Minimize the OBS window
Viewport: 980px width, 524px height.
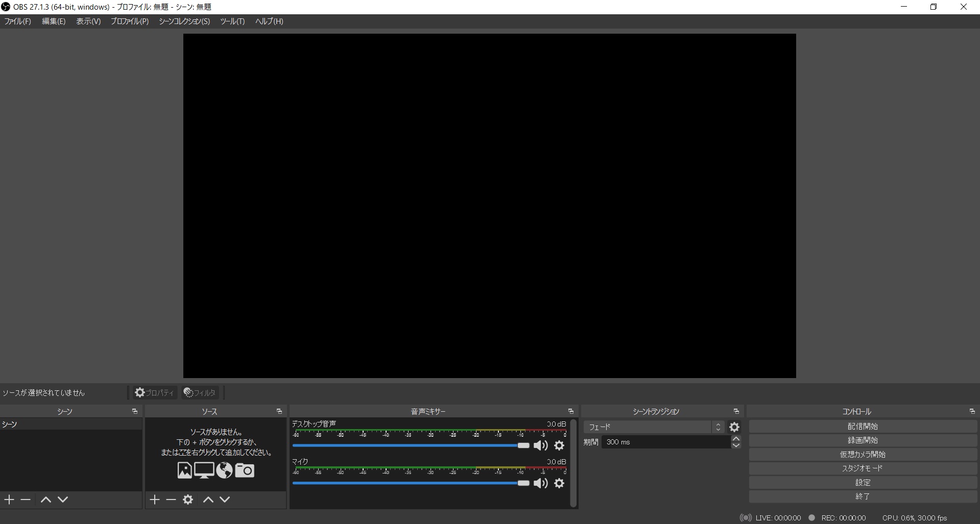pyautogui.click(x=904, y=7)
